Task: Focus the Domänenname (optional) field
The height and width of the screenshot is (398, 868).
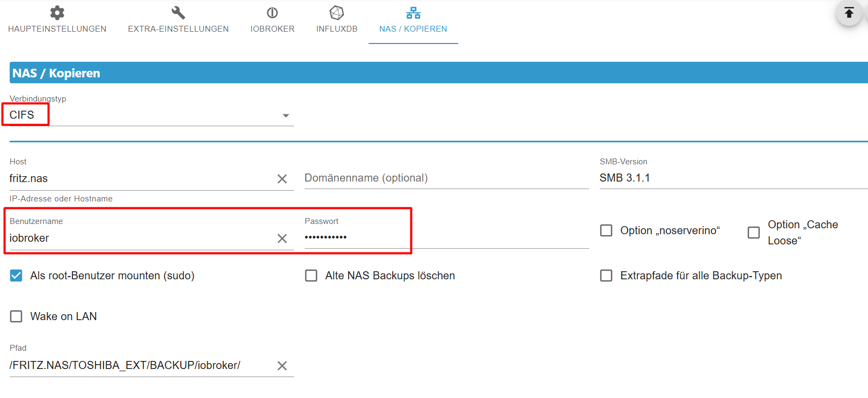Action: [446, 178]
